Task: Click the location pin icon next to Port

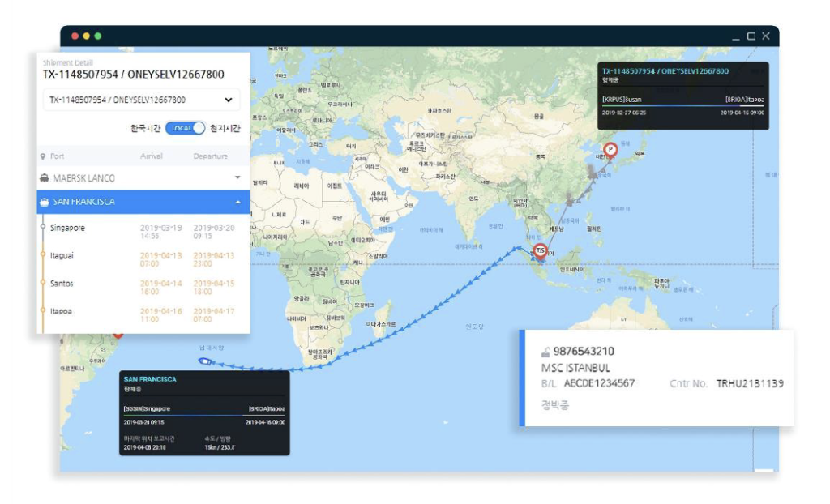Action: pyautogui.click(x=43, y=156)
